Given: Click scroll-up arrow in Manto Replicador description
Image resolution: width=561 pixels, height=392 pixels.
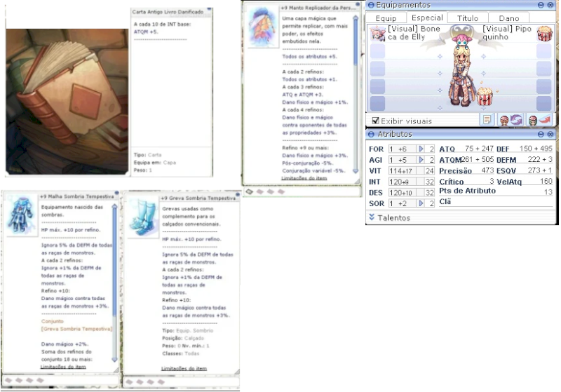Looking at the screenshot, I should [x=356, y=18].
